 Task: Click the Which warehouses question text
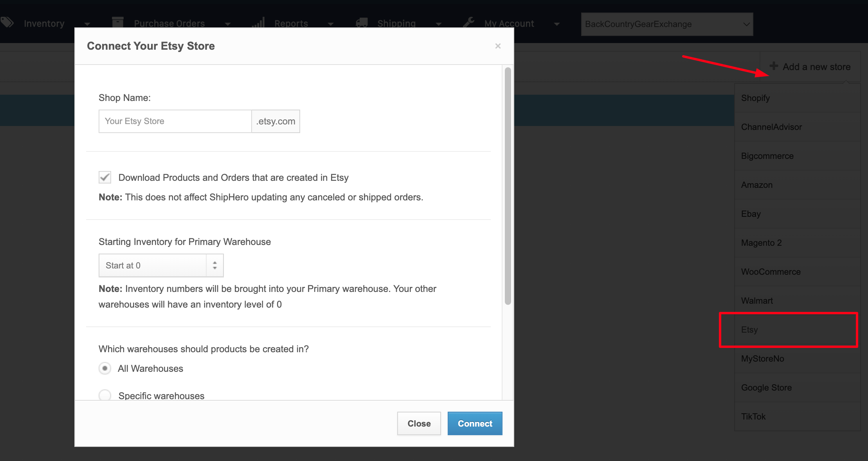click(203, 349)
